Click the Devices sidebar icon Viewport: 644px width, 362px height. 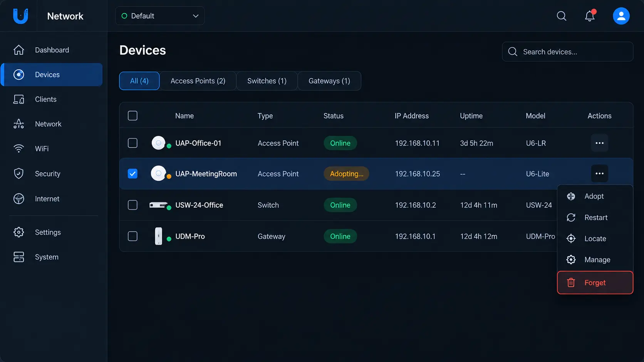(x=18, y=75)
